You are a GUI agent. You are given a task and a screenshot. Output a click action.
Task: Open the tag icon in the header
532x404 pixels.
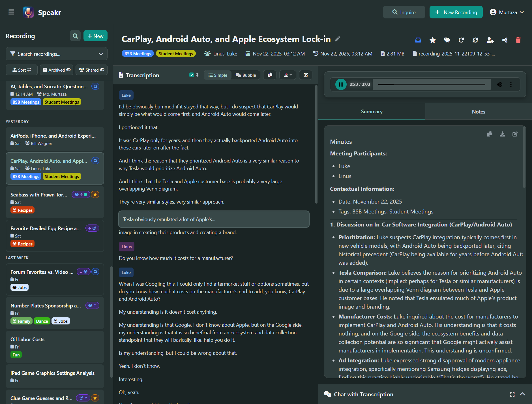click(x=447, y=40)
